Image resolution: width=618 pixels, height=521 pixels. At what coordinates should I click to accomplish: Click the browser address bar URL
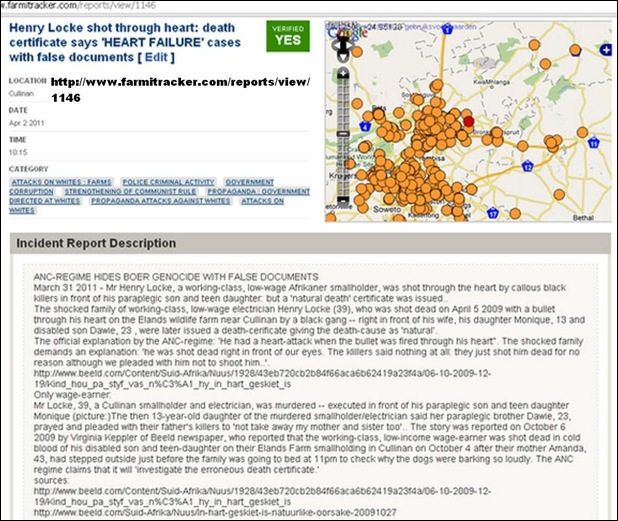pyautogui.click(x=79, y=6)
